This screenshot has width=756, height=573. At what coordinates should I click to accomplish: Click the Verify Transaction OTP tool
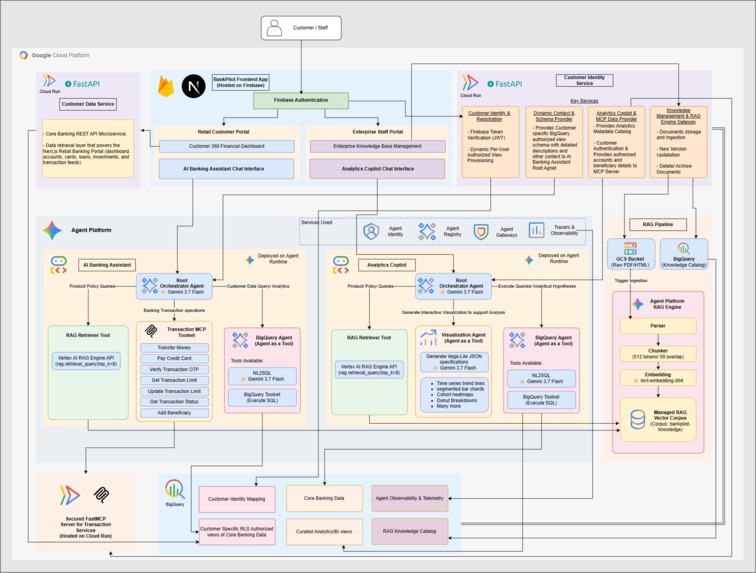[174, 369]
